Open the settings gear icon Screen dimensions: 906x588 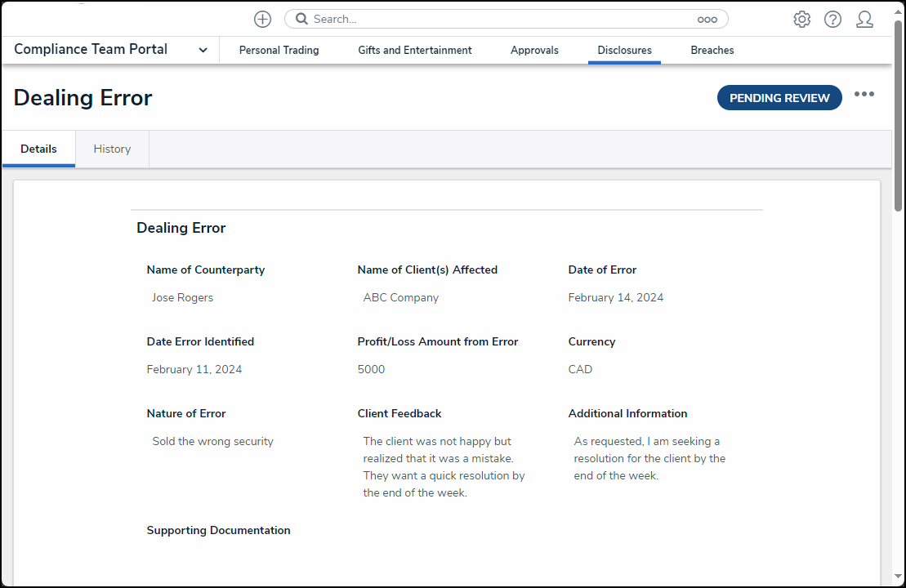pos(801,18)
